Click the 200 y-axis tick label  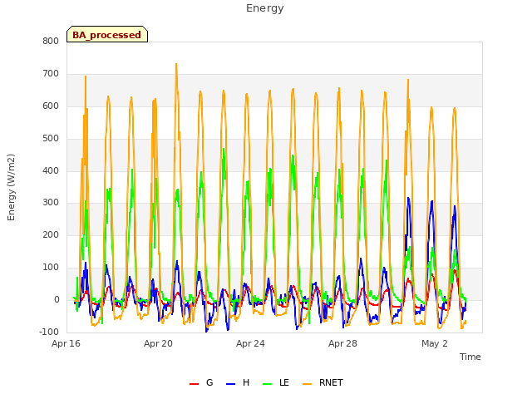click(51, 234)
